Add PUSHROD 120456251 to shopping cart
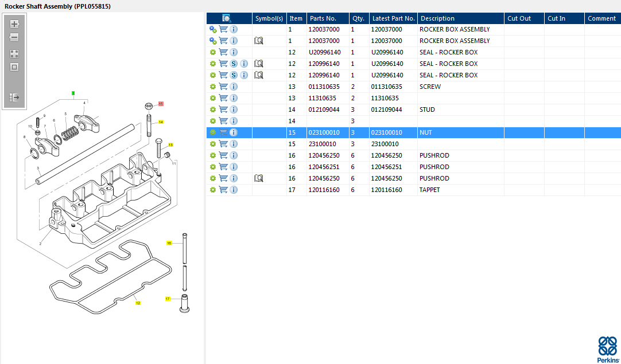The width and height of the screenshot is (621, 364). 223,167
